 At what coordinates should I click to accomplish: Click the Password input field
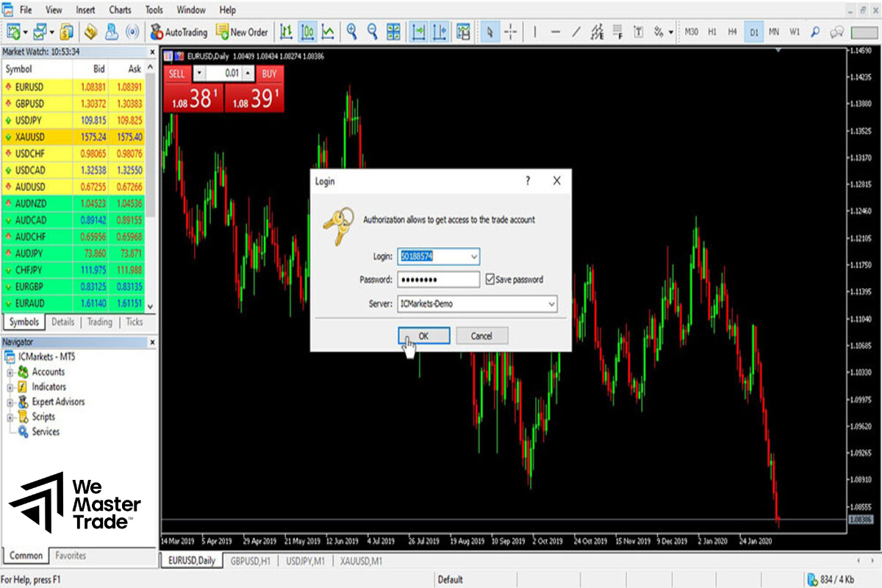(438, 279)
